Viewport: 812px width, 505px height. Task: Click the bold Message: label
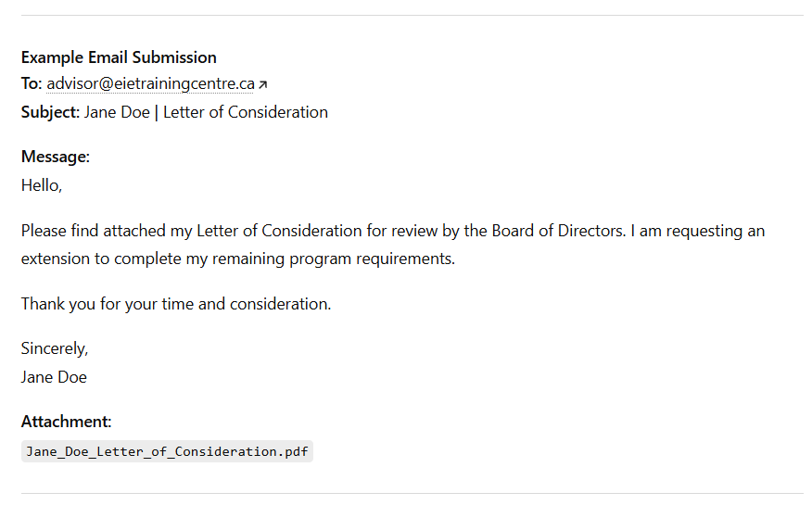(56, 157)
